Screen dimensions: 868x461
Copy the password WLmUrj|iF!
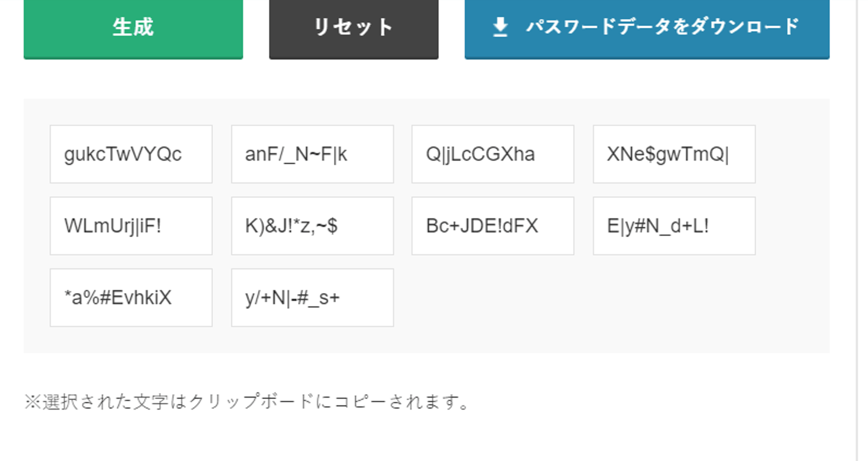pyautogui.click(x=131, y=226)
